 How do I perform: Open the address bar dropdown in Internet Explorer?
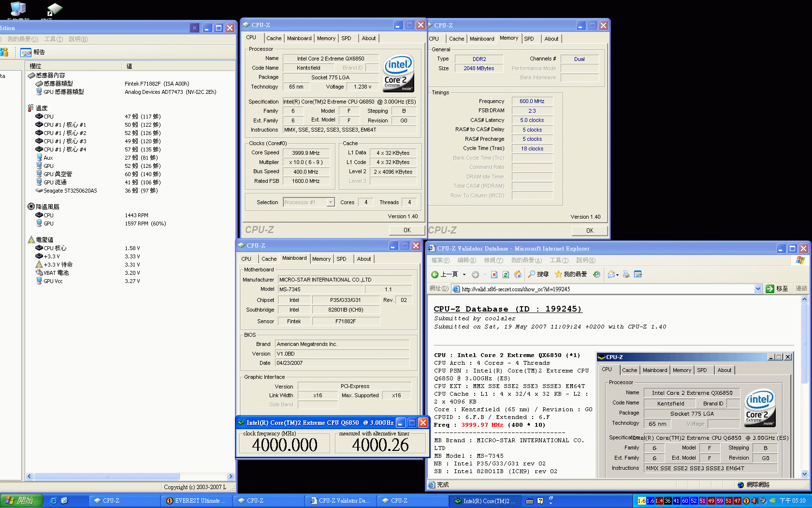[758, 289]
